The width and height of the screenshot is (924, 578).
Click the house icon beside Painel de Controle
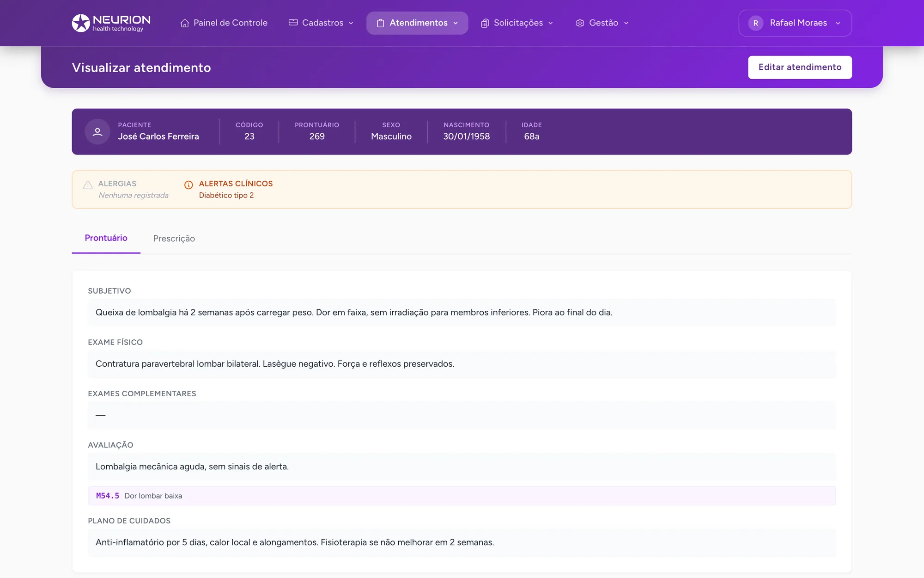point(185,23)
